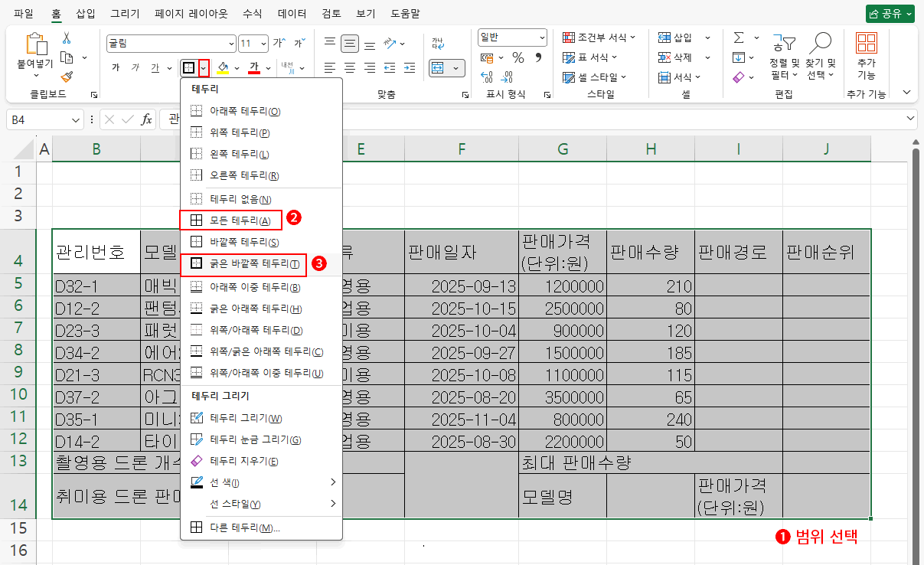Open 조건부 서식 conditional formatting
924x565 pixels.
pos(595,38)
